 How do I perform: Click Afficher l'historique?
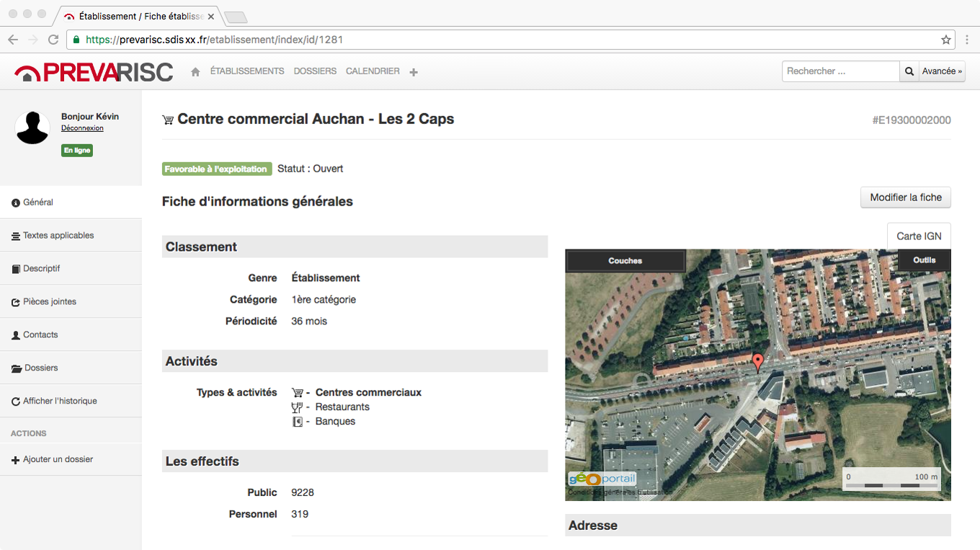click(71, 402)
